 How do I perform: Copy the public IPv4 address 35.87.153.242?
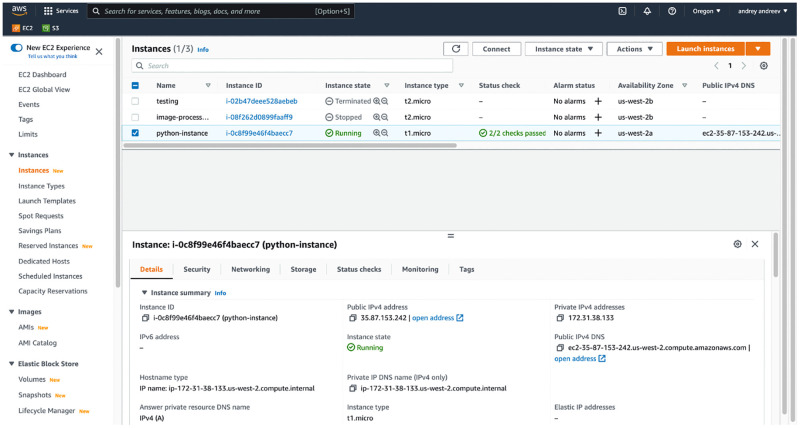coord(352,318)
